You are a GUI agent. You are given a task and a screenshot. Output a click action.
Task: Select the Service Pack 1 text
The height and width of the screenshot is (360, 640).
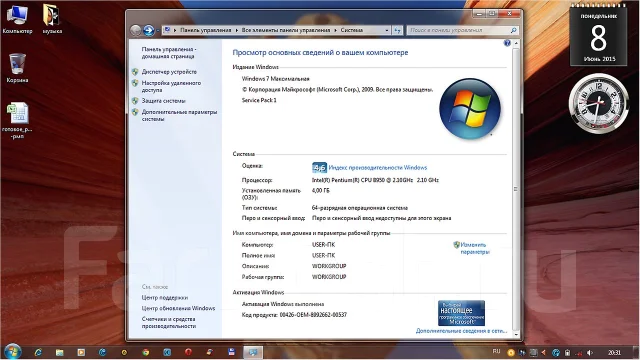[259, 100]
